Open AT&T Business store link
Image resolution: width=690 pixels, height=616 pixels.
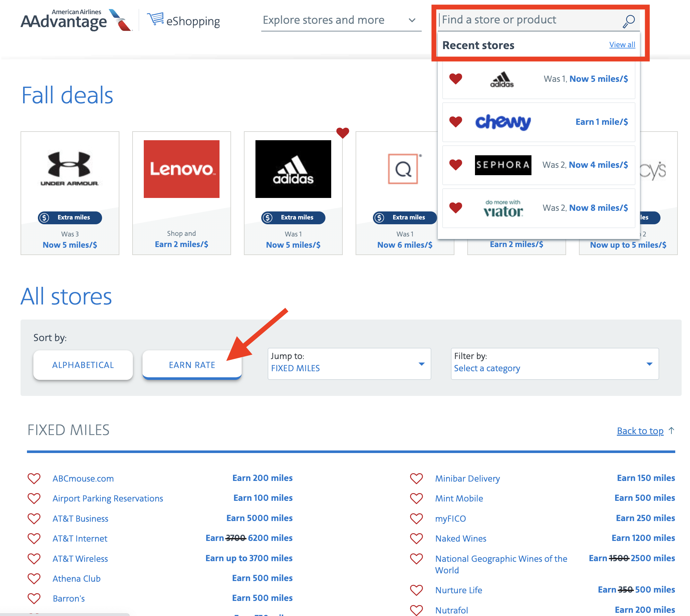[x=80, y=519]
